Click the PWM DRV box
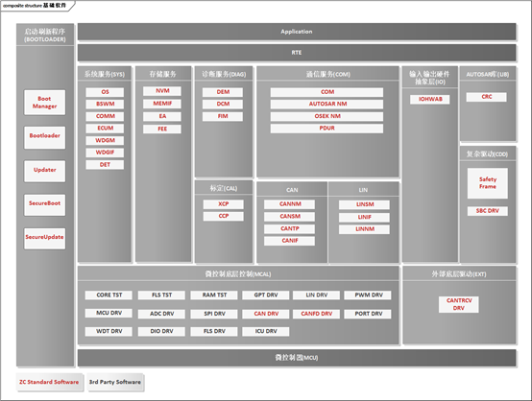This screenshot has height=401, width=532. [368, 295]
